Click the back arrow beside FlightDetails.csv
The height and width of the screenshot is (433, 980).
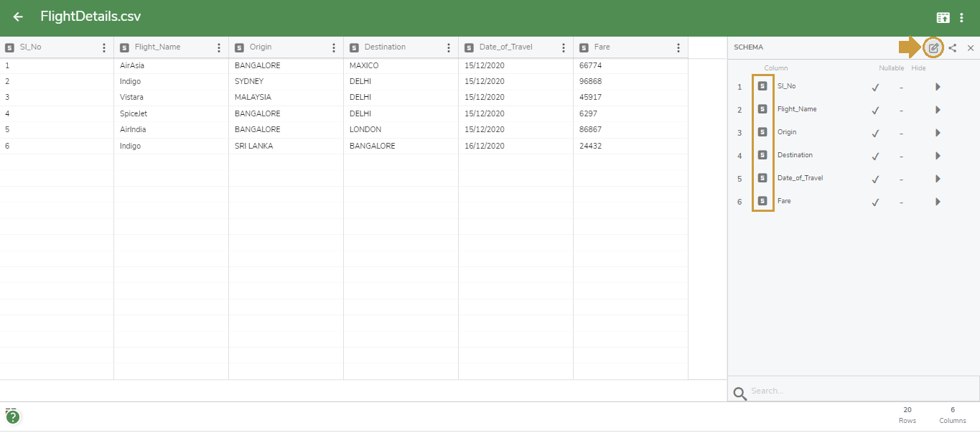[17, 16]
